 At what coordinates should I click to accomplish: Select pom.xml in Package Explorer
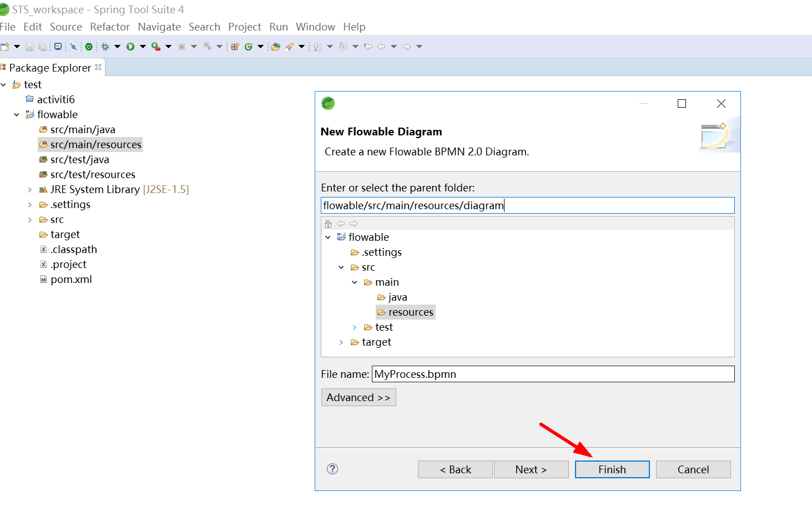[x=71, y=279]
